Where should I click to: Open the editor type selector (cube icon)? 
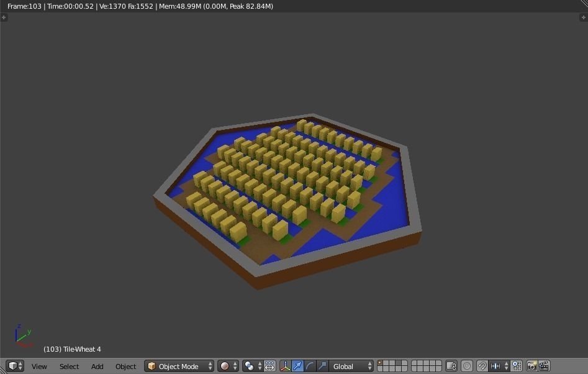click(x=16, y=366)
